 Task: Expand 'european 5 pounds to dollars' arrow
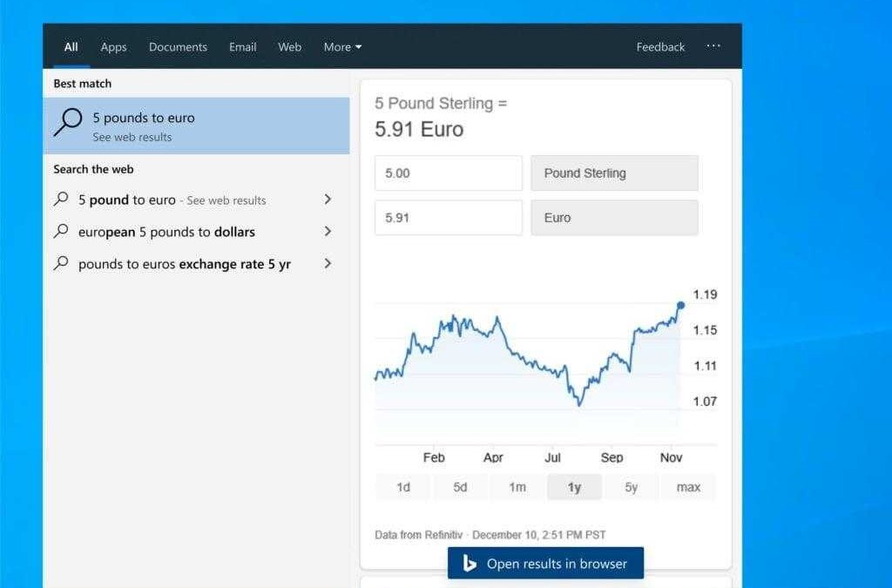click(328, 232)
